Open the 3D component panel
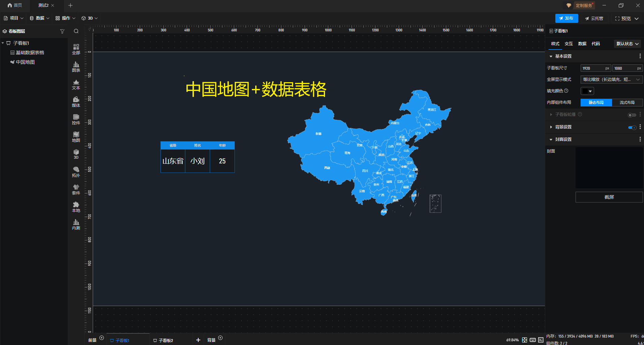The height and width of the screenshot is (345, 644). 76,154
